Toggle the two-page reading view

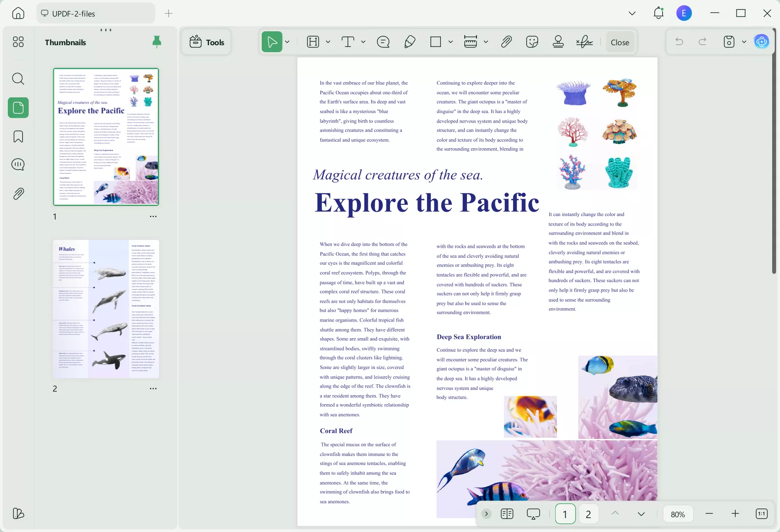click(507, 514)
